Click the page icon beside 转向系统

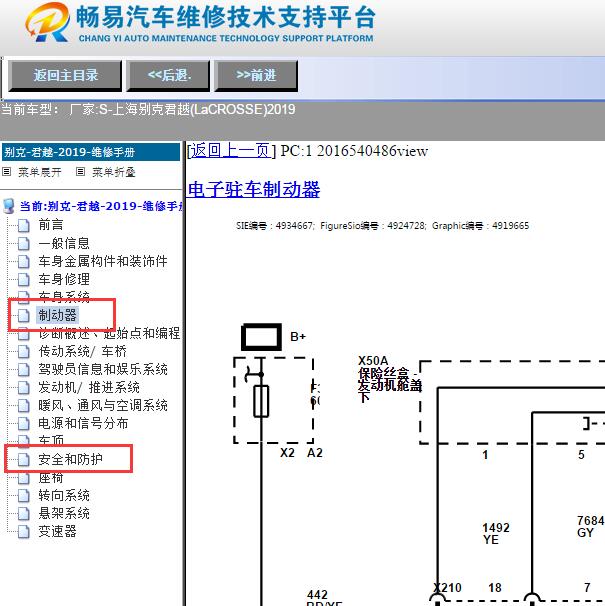pos(24,495)
